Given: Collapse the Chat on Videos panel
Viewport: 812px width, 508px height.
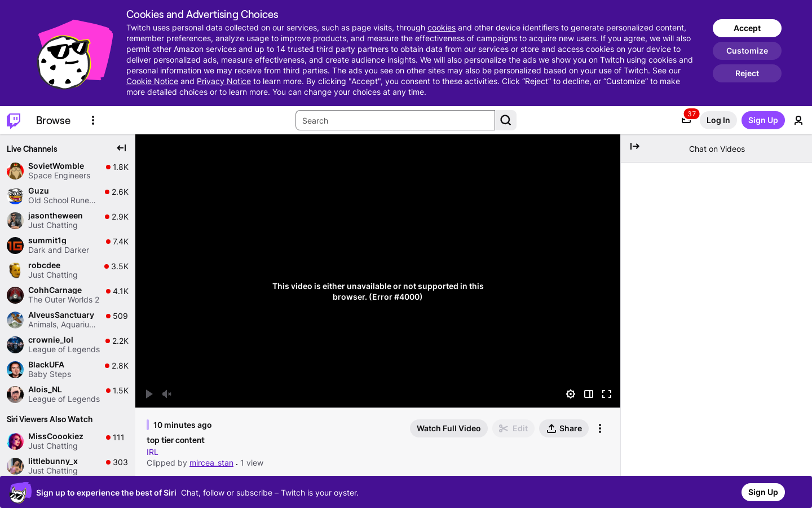Looking at the screenshot, I should [635, 147].
